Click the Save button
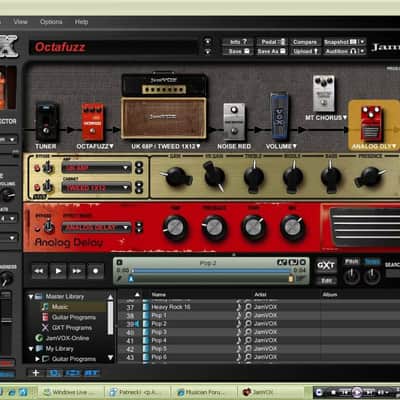Image resolution: width=400 pixels, height=400 pixels. pos(238,51)
